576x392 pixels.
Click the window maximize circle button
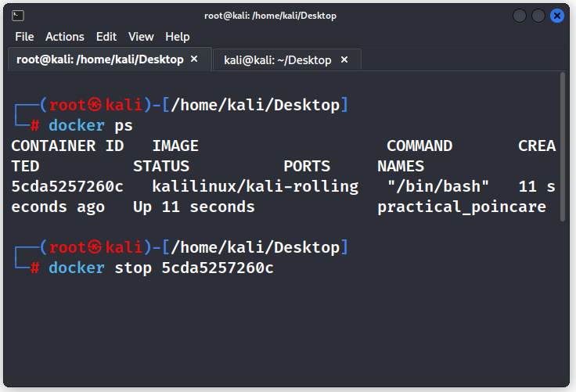click(538, 16)
